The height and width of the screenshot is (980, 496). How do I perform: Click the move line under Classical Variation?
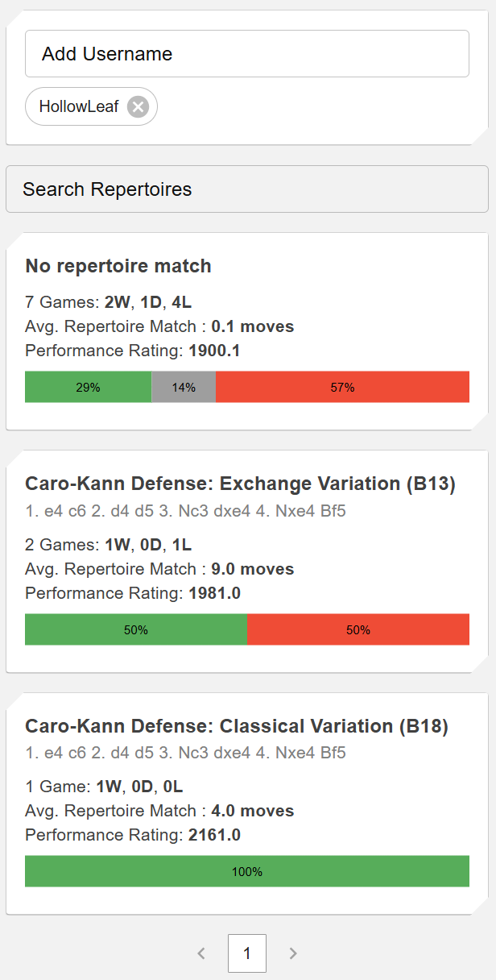(185, 753)
